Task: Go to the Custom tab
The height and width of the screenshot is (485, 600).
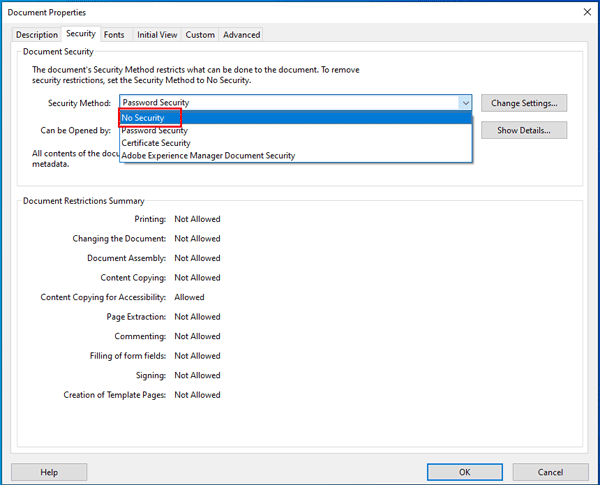Action: pyautogui.click(x=200, y=34)
